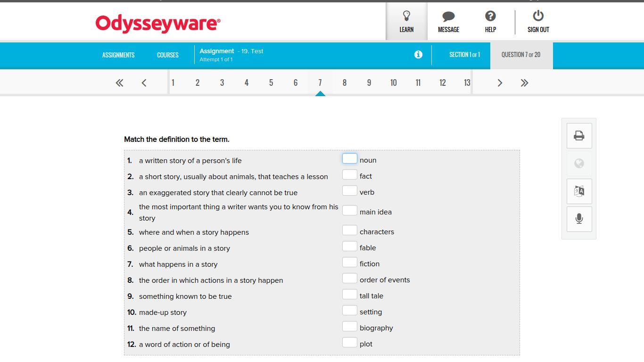This screenshot has width=644, height=362.
Task: Open the translate tool icon
Action: click(579, 191)
